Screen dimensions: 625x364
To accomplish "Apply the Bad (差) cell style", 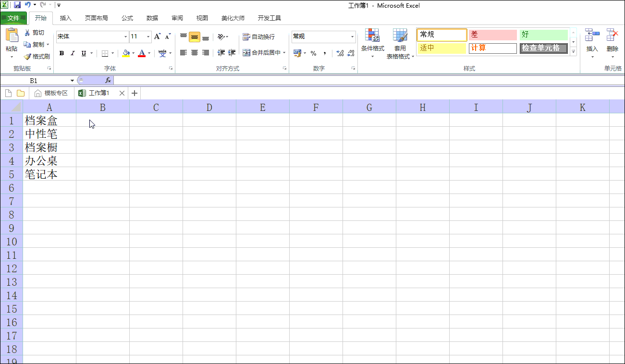I will click(x=492, y=35).
